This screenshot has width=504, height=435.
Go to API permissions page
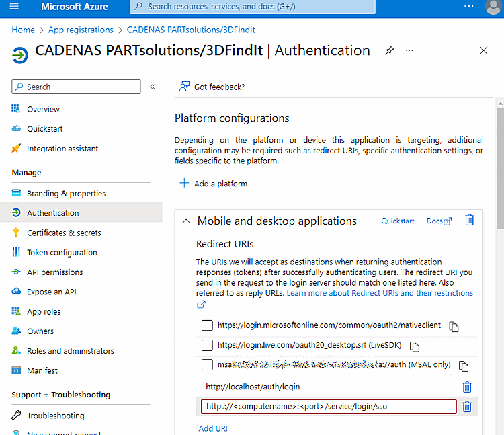click(x=54, y=272)
